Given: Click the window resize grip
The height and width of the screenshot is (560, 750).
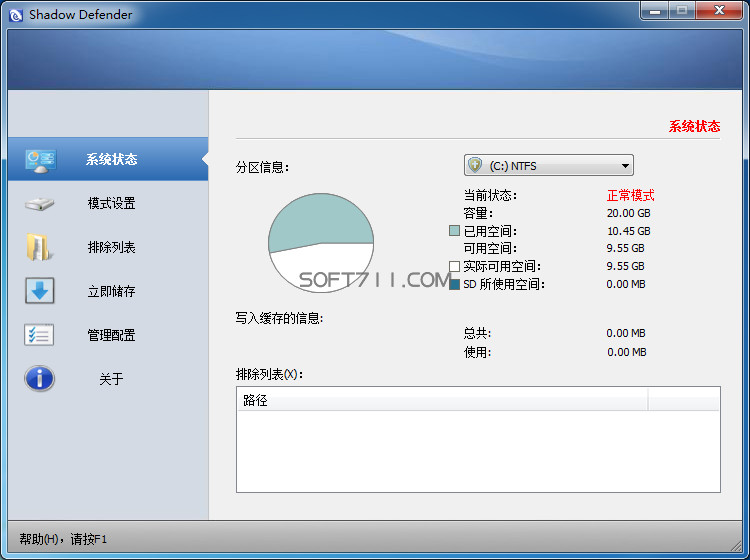Looking at the screenshot, I should coord(736,545).
